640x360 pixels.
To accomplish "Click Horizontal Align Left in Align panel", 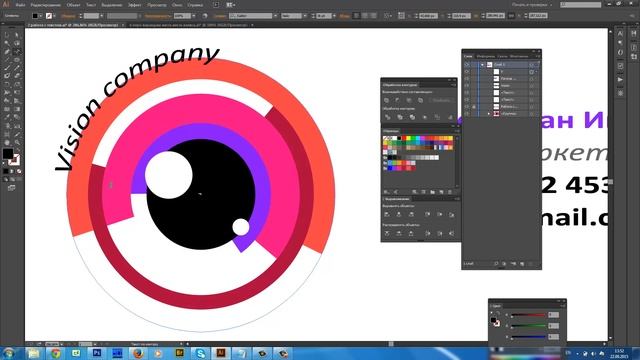I will pos(387,214).
